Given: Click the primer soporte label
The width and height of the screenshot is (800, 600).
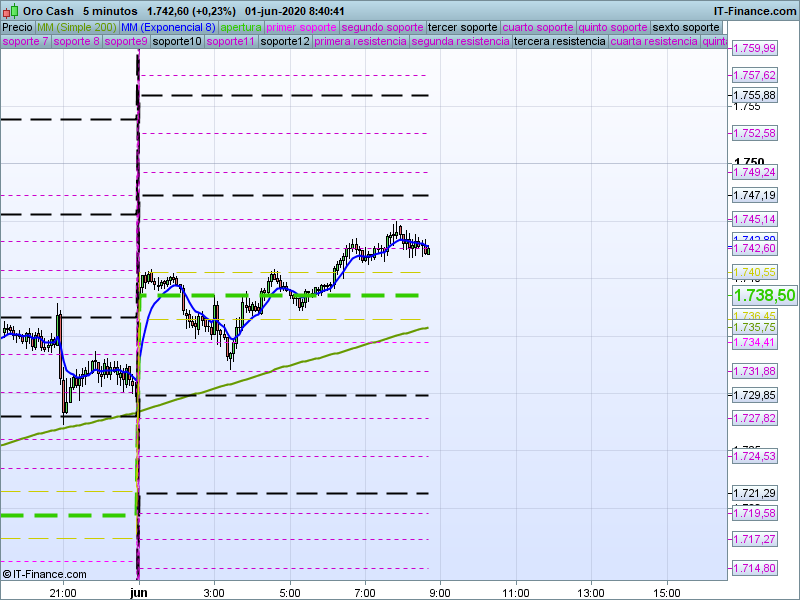Looking at the screenshot, I should point(301,28).
